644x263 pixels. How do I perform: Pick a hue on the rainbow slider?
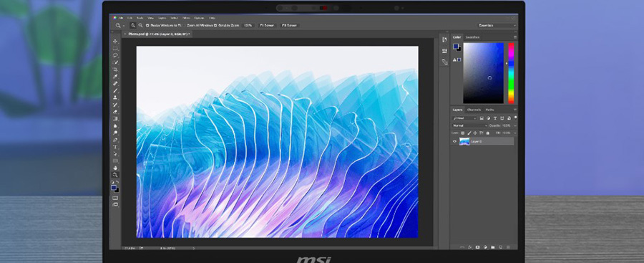511,73
